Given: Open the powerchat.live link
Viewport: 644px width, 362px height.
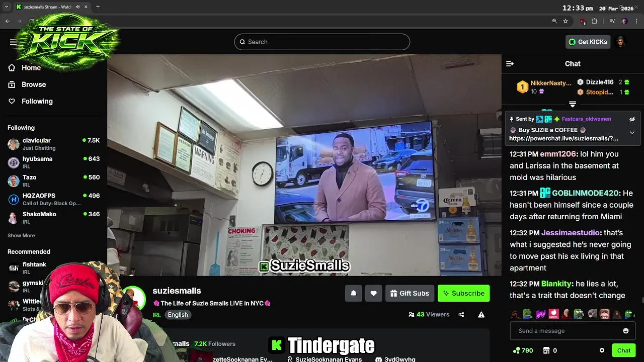Looking at the screenshot, I should click(563, 138).
